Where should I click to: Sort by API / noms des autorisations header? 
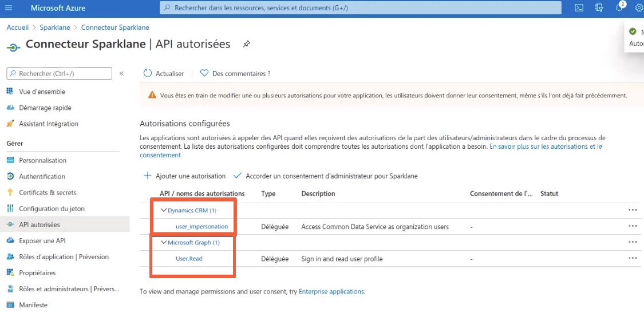[202, 193]
